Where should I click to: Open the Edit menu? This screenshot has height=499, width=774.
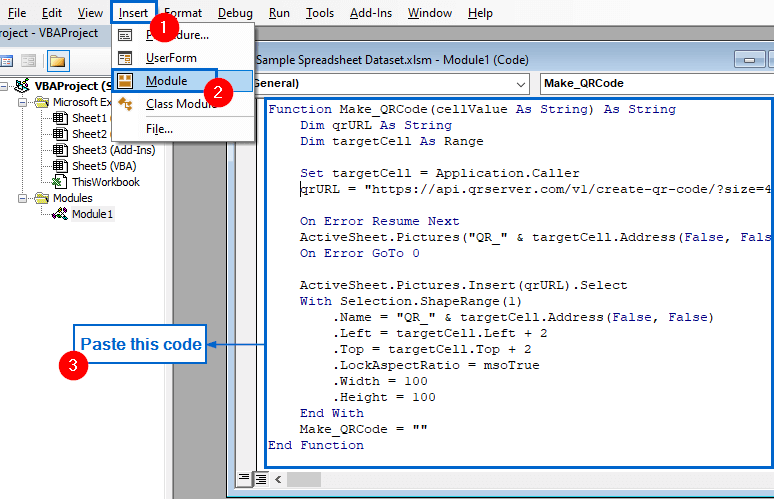click(52, 13)
